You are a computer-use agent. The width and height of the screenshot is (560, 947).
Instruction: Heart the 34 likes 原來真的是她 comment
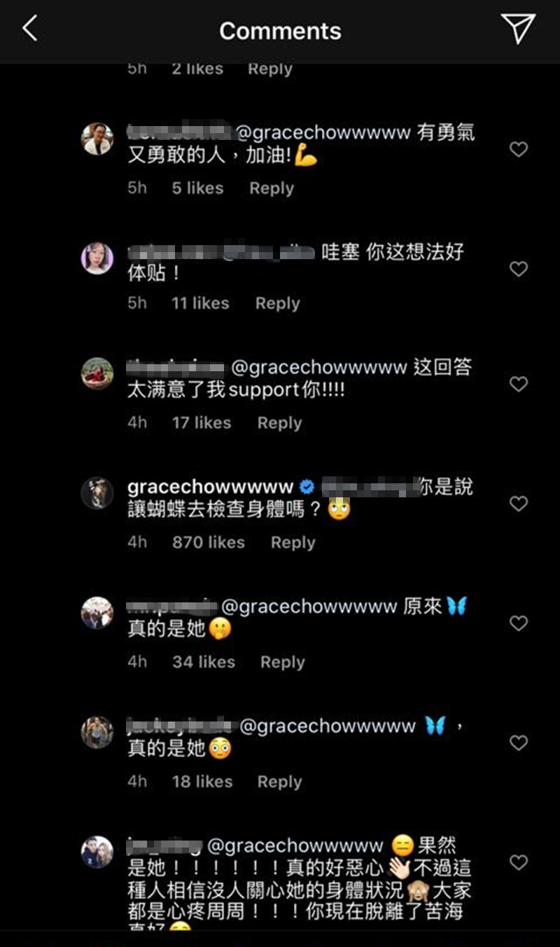(x=518, y=623)
